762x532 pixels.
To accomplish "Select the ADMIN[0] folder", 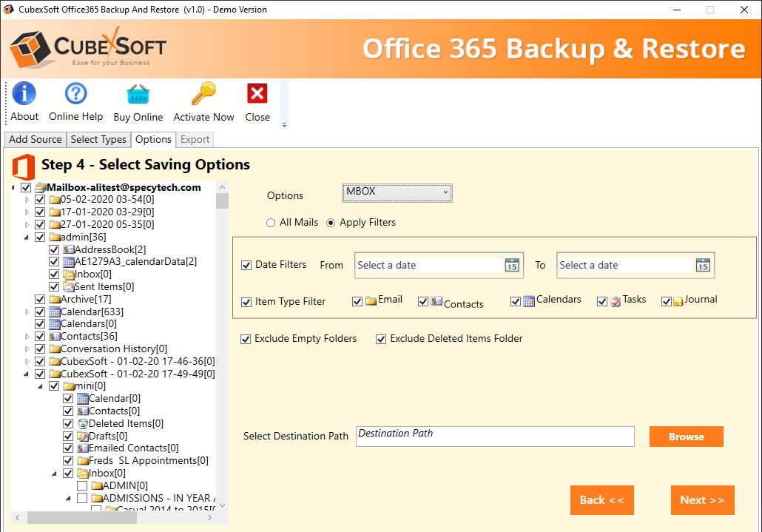I will (x=125, y=486).
